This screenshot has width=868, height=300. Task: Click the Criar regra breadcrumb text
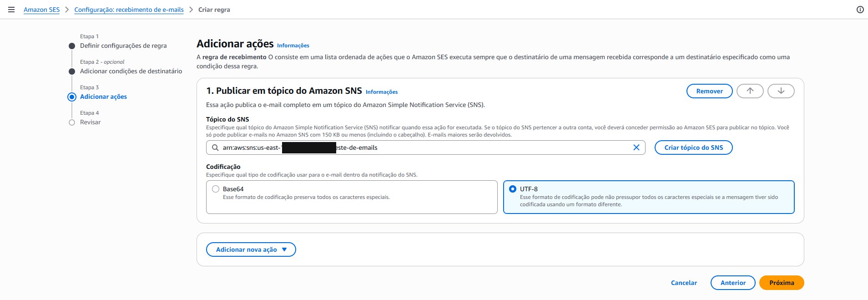[214, 10]
